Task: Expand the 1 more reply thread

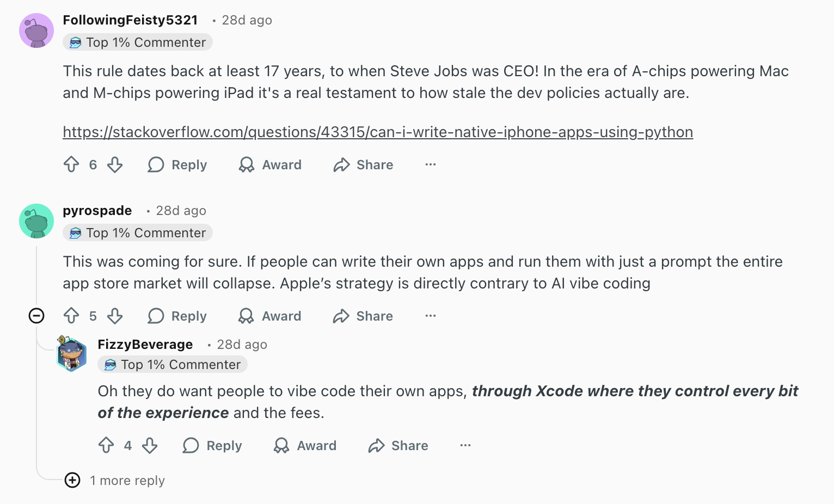Action: [72, 480]
